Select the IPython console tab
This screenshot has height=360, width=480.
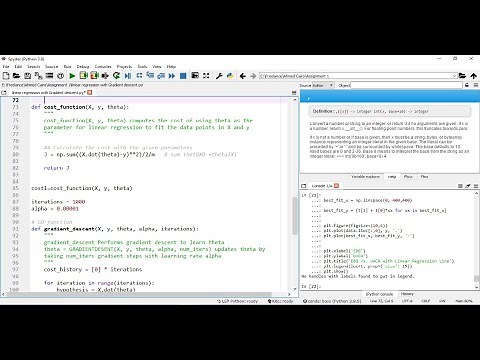(x=379, y=294)
